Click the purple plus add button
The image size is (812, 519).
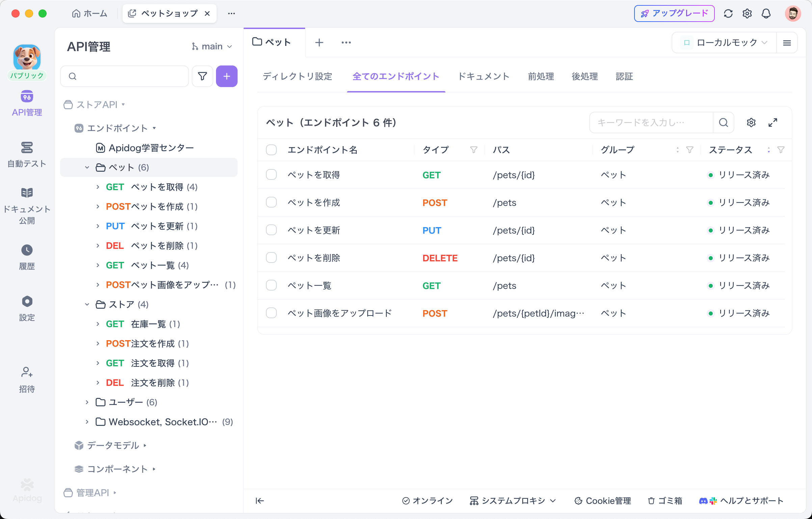pyautogui.click(x=227, y=76)
